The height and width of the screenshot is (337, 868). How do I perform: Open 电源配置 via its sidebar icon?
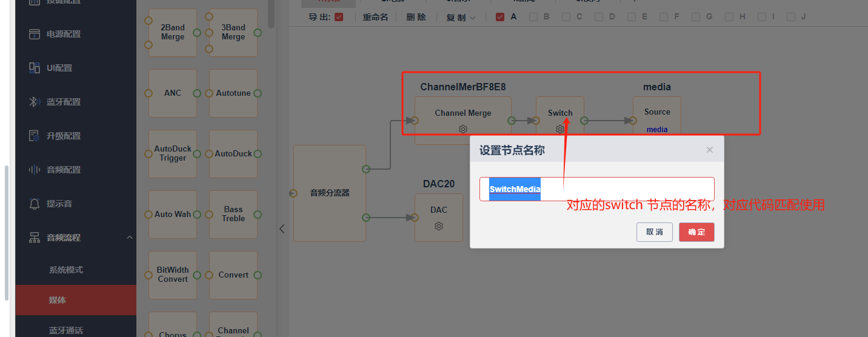[x=35, y=34]
